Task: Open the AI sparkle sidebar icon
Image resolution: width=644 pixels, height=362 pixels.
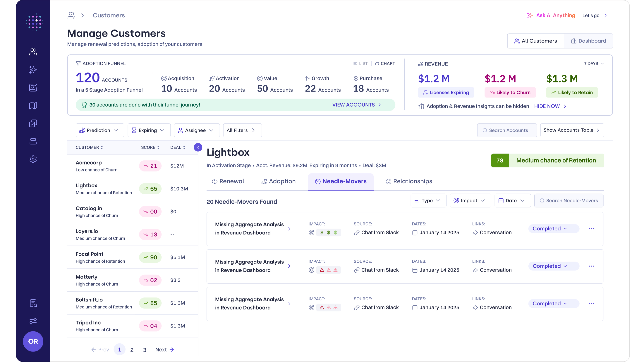Action: click(33, 70)
